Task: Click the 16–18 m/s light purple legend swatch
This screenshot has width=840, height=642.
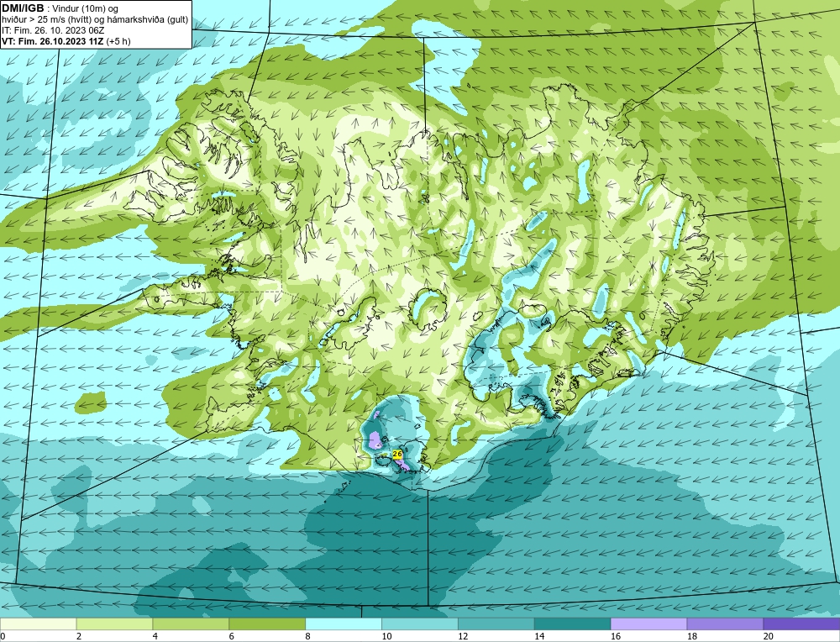Action: (x=648, y=624)
